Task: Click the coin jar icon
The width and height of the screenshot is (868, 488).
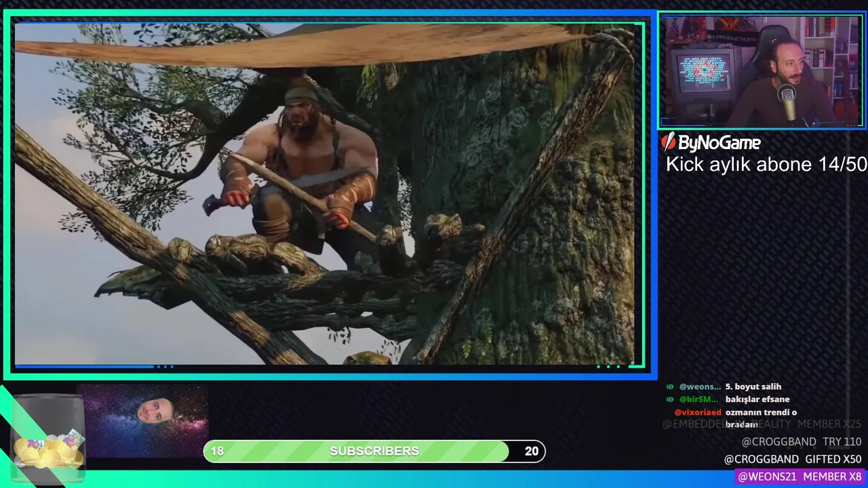Action: point(47,439)
